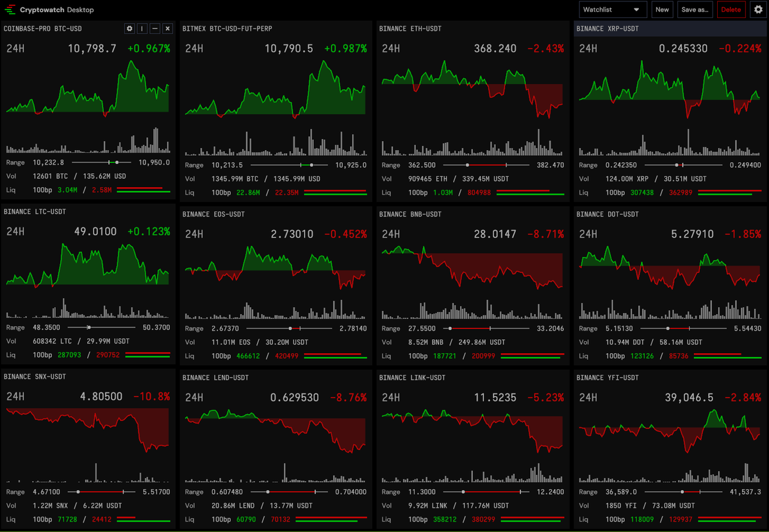Click range slider on COINBASE-PRO BTC-USD panel
The height and width of the screenshot is (532, 769).
click(101, 163)
